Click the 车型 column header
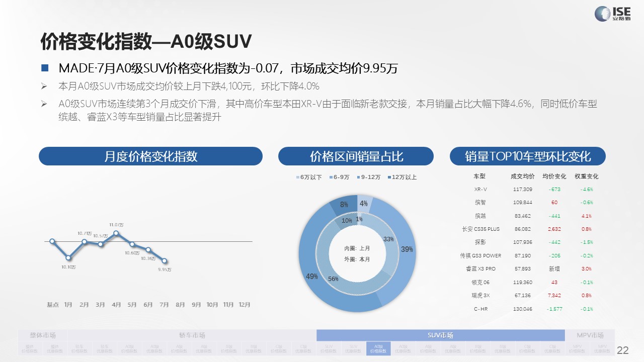 coord(479,176)
